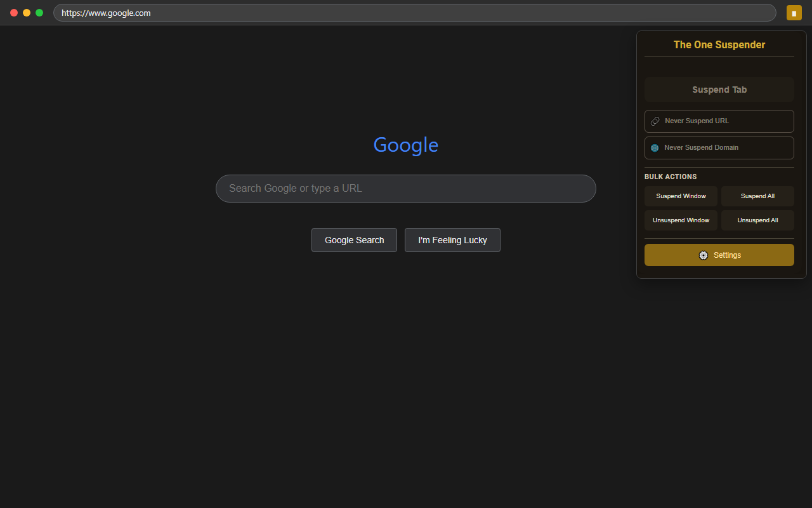The width and height of the screenshot is (812, 508).
Task: Maximize window using the green button
Action: [x=39, y=13]
